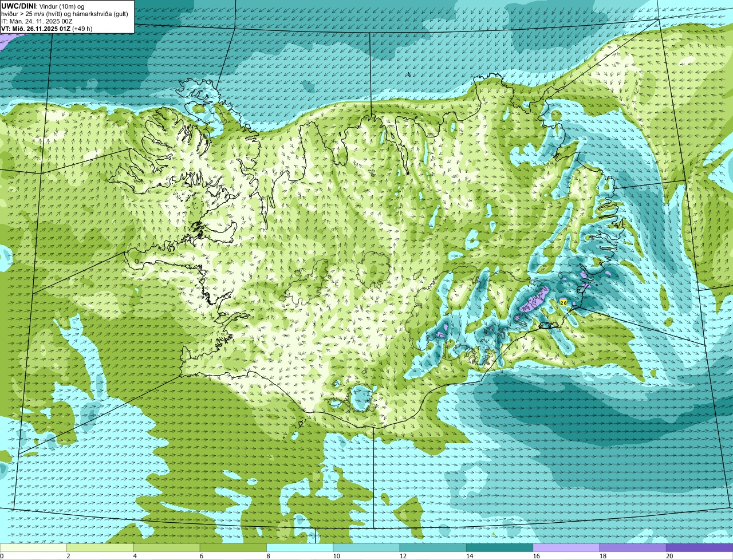Select the 12–14 teal legend swatch
This screenshot has width=733, height=560.
tap(433, 547)
